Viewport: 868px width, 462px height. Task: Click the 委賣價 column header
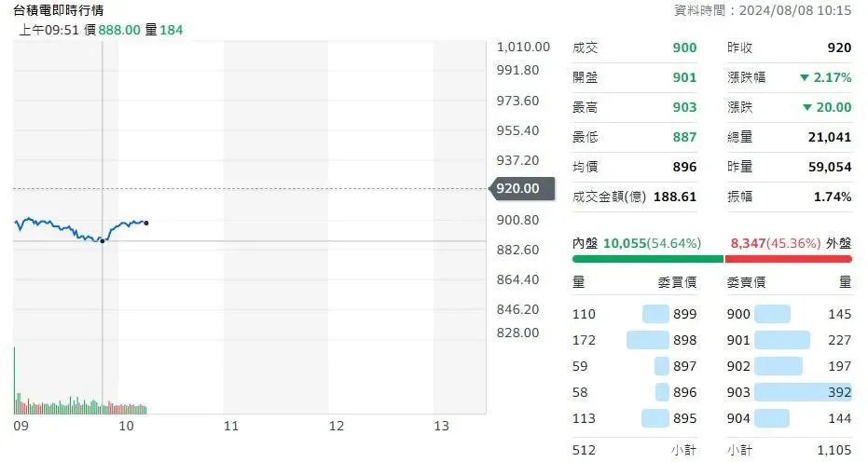[x=746, y=282]
